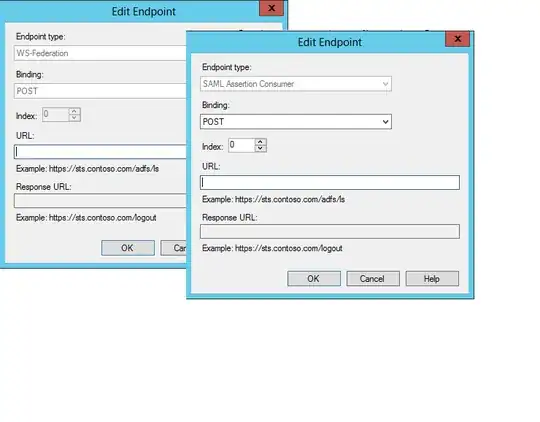
Task: Focus URL field in the WS-Federation dialog
Action: click(100, 152)
